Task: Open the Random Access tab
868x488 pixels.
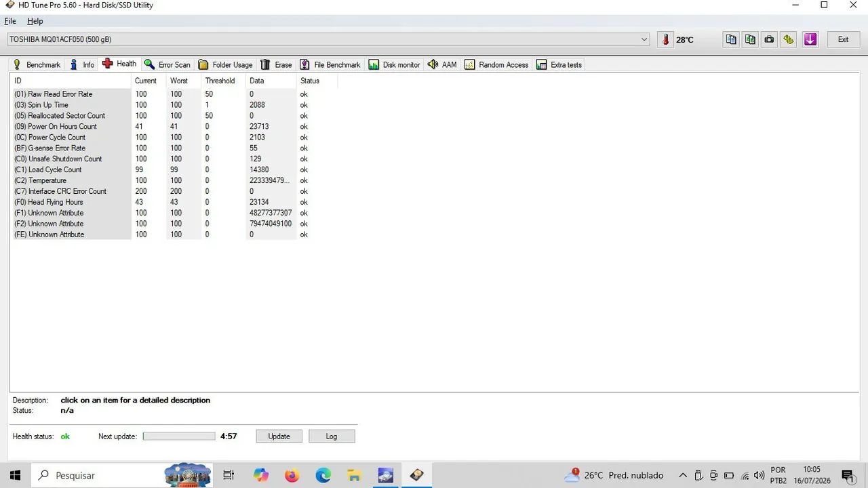Action: pyautogui.click(x=496, y=65)
